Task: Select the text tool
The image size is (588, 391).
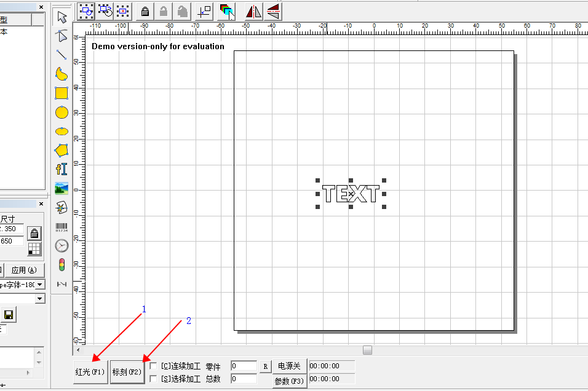Action: [62, 168]
